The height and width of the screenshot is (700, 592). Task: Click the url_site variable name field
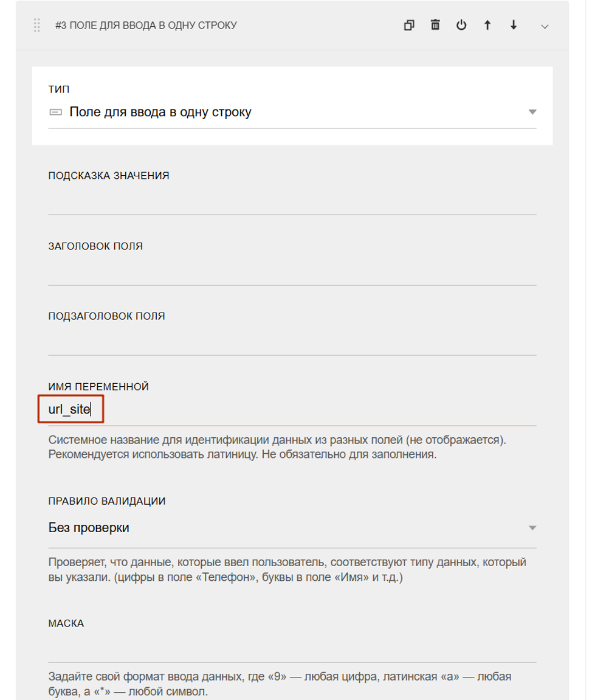[x=292, y=409]
